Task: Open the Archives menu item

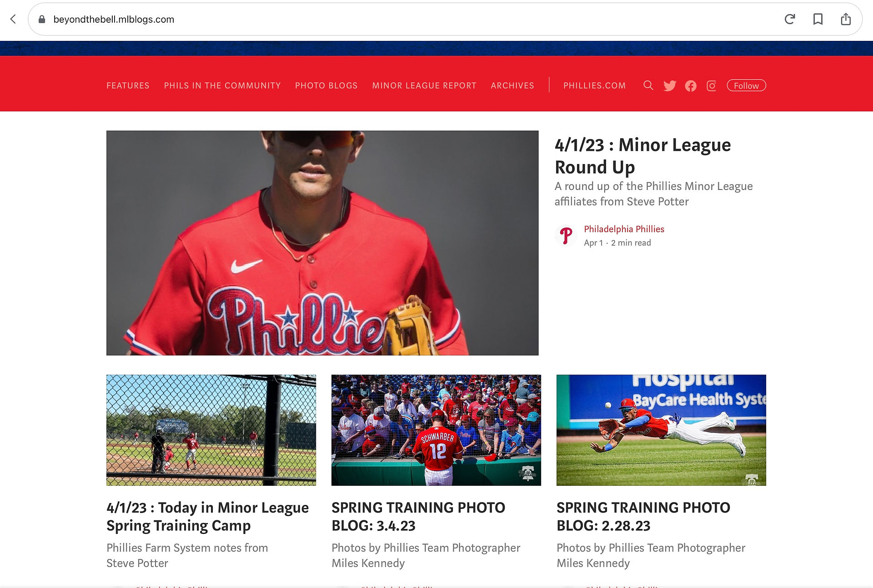Action: 512,85
